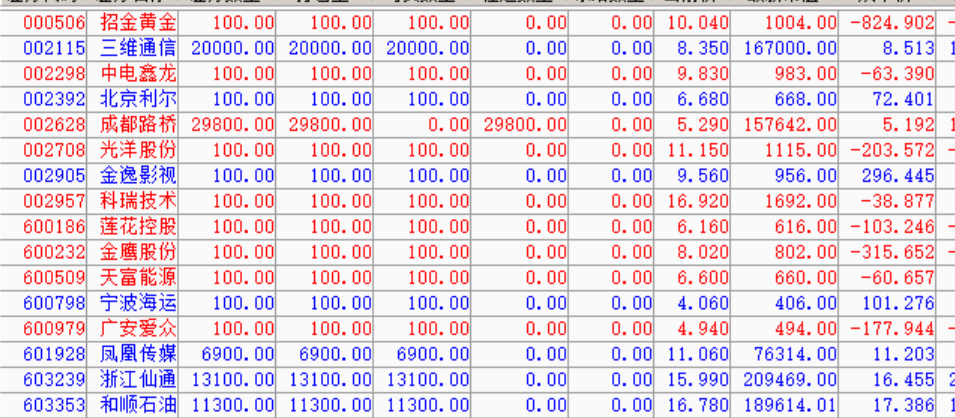Click cost price 72.401
955x418 pixels.
tap(903, 99)
